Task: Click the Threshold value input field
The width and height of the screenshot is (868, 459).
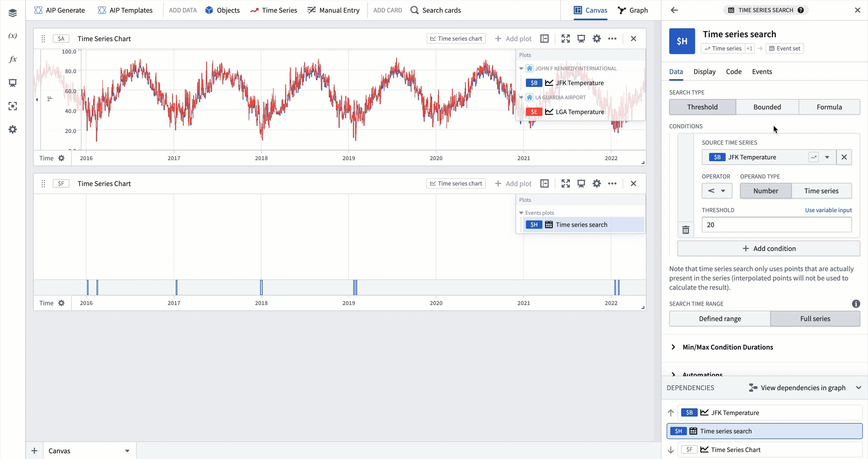Action: click(x=776, y=225)
